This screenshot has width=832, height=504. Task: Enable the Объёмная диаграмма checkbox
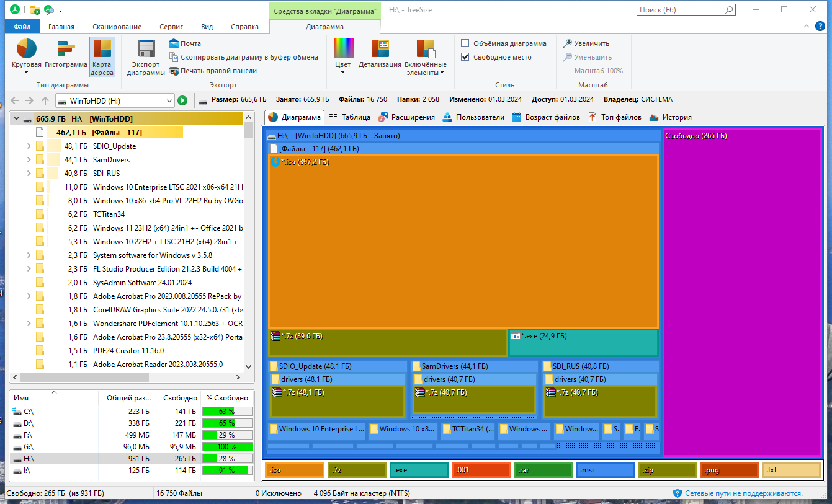(x=465, y=43)
